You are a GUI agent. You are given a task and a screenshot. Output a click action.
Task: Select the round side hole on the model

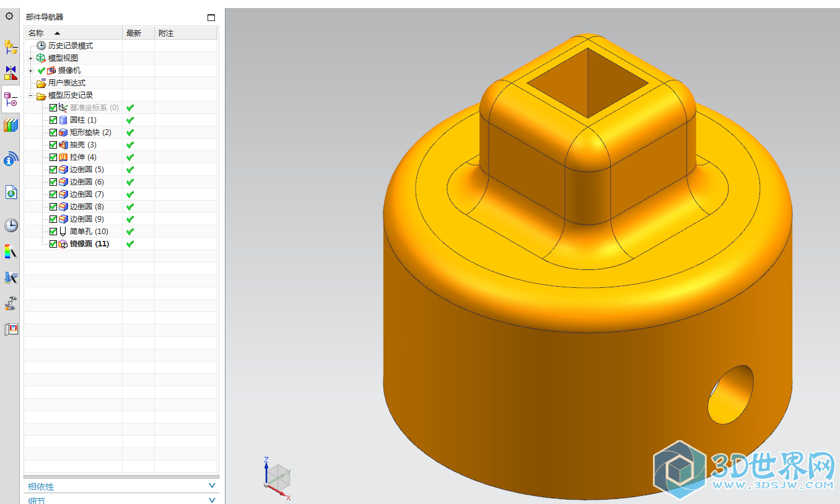pos(731,394)
